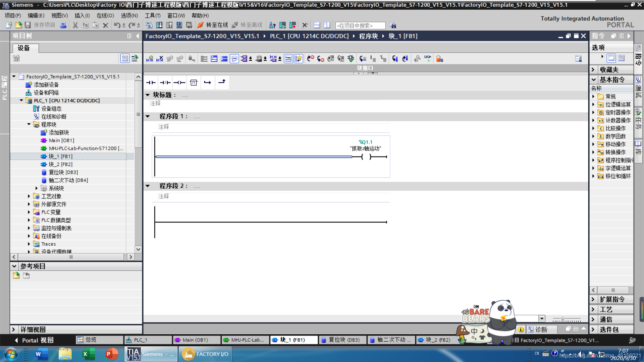
Task: Split editor space vertically
Action: [x=327, y=25]
